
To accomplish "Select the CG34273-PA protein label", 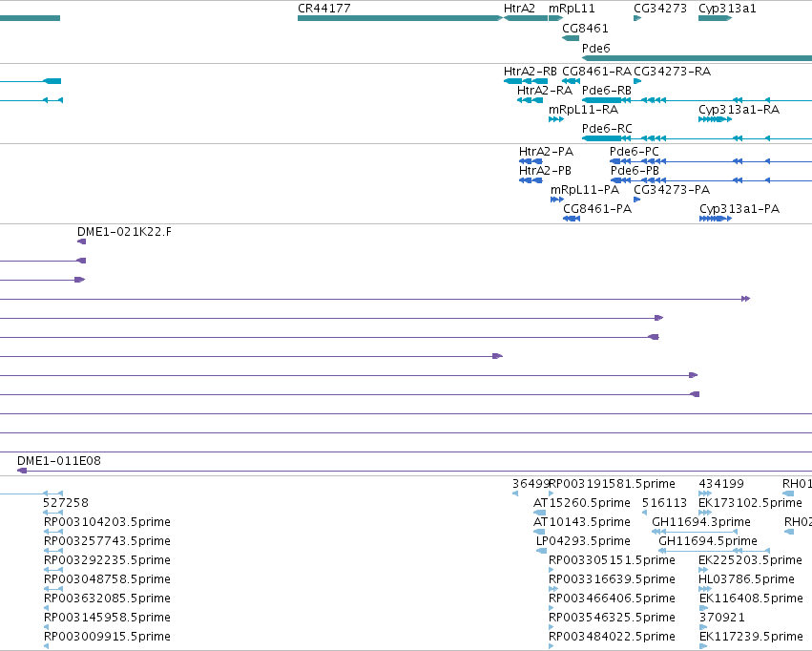I will point(672,190).
